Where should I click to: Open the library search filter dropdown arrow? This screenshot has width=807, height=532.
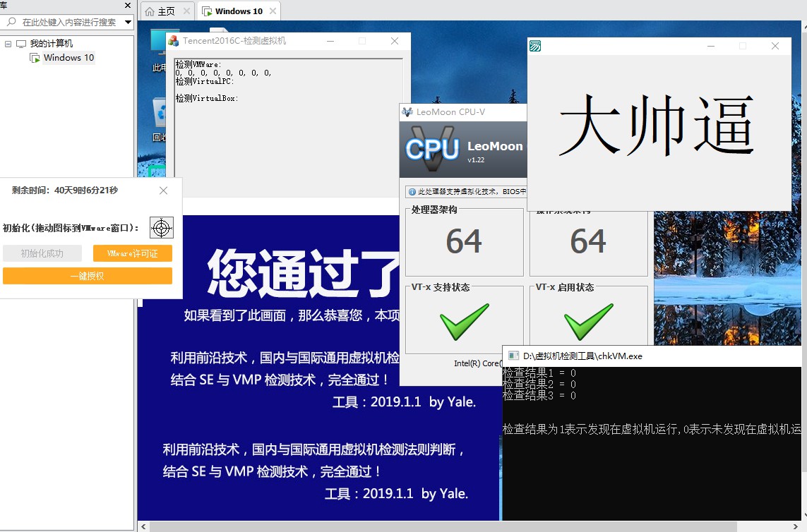coord(127,22)
